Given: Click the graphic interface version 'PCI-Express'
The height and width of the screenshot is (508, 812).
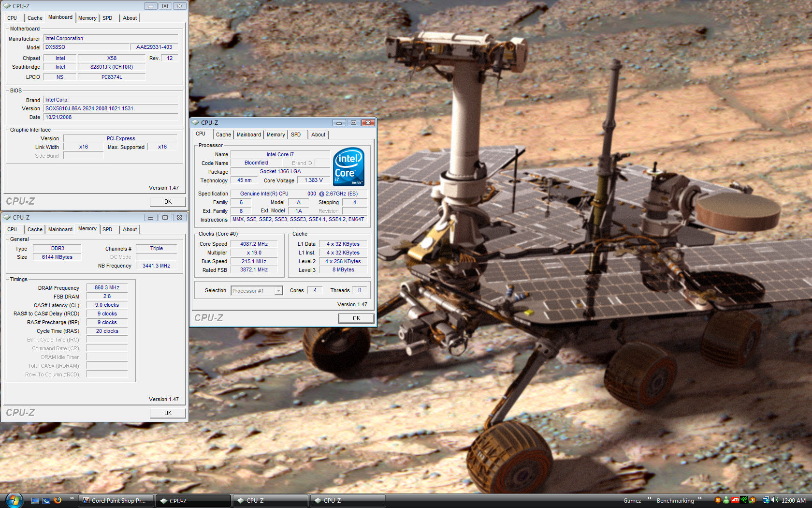Looking at the screenshot, I should pos(120,138).
